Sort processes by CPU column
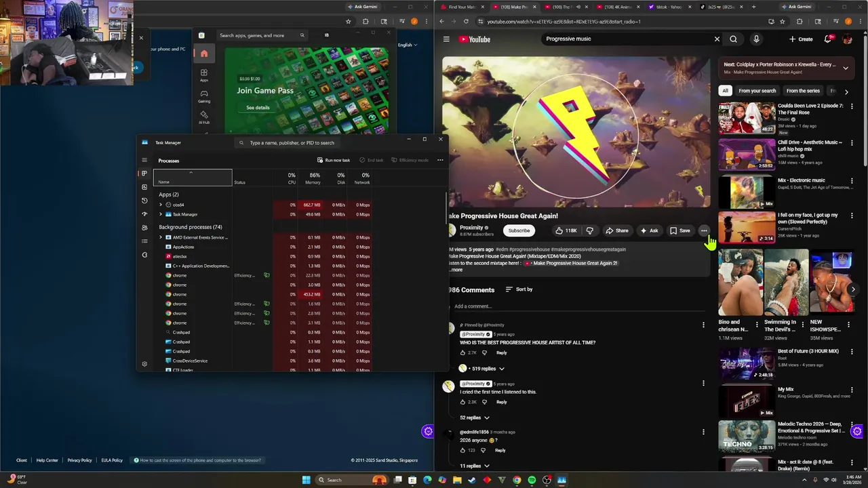Image resolution: width=868 pixels, height=488 pixels. pyautogui.click(x=291, y=178)
